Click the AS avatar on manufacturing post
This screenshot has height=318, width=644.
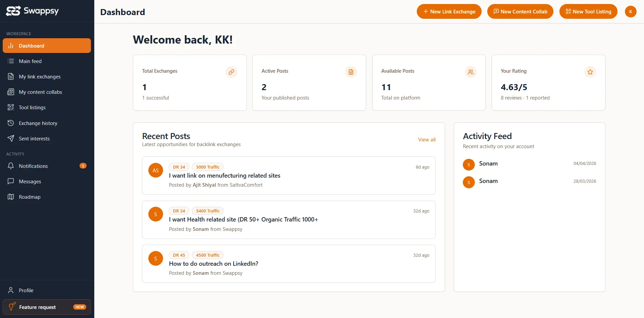pos(156,170)
